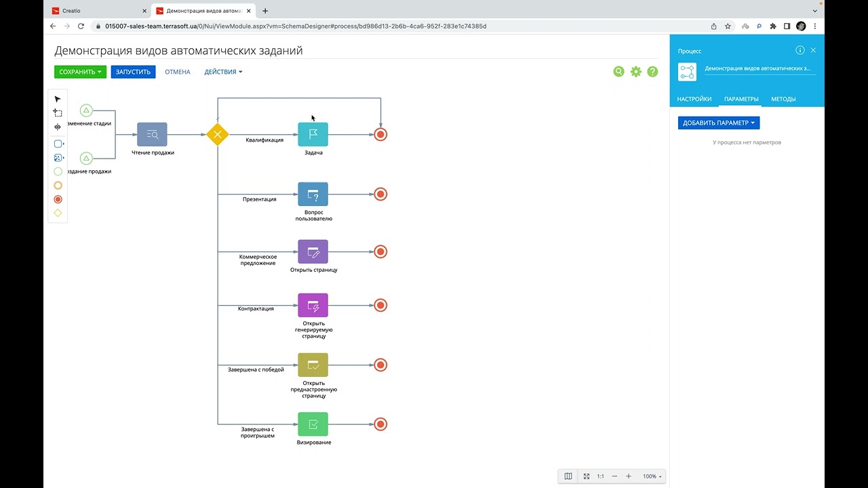
Task: Switch to the Creatio browser tab
Action: [x=98, y=11]
